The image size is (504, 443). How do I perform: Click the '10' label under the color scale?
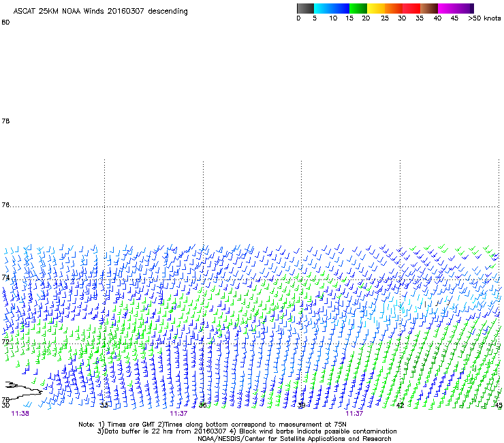(x=333, y=18)
